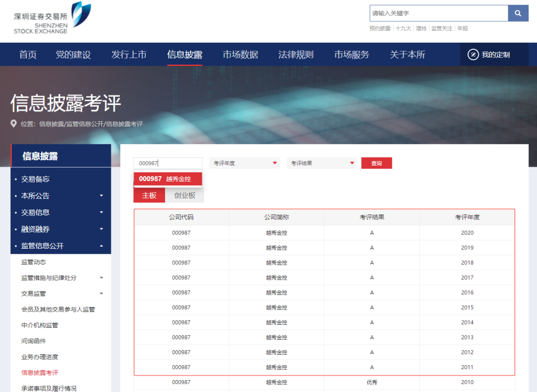Switch to the 创业板 tab
This screenshot has width=537, height=392.
(x=184, y=196)
